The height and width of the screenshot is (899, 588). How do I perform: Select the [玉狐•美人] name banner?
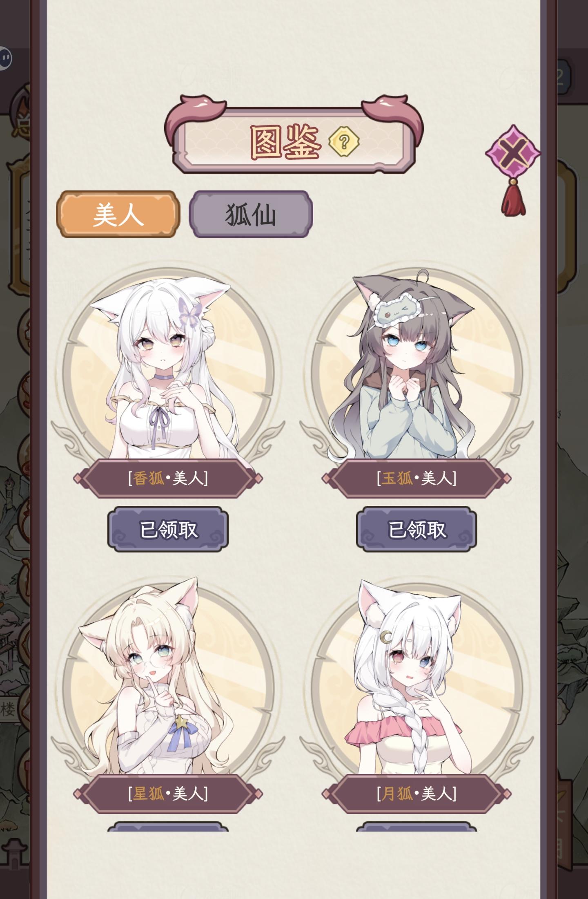point(416,478)
